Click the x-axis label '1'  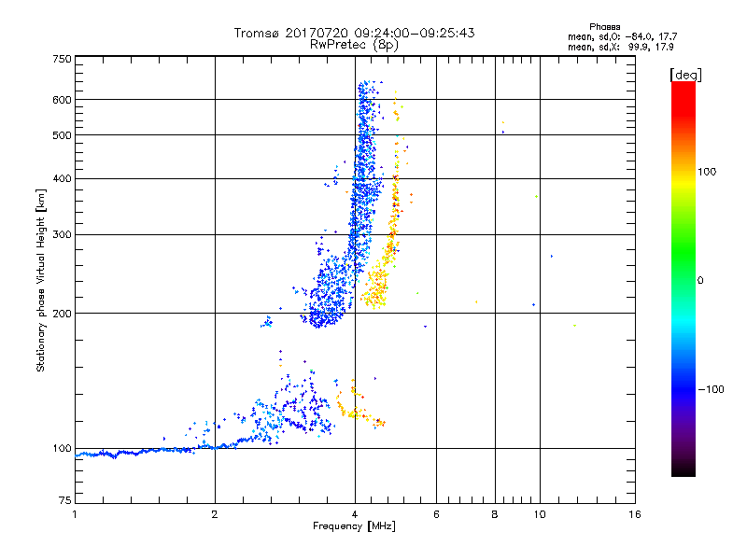(x=75, y=514)
